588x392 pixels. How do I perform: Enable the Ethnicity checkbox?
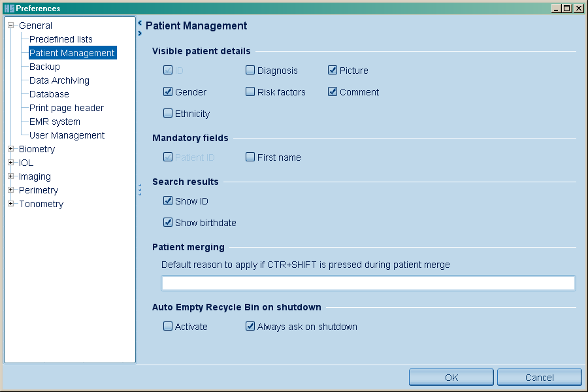168,114
